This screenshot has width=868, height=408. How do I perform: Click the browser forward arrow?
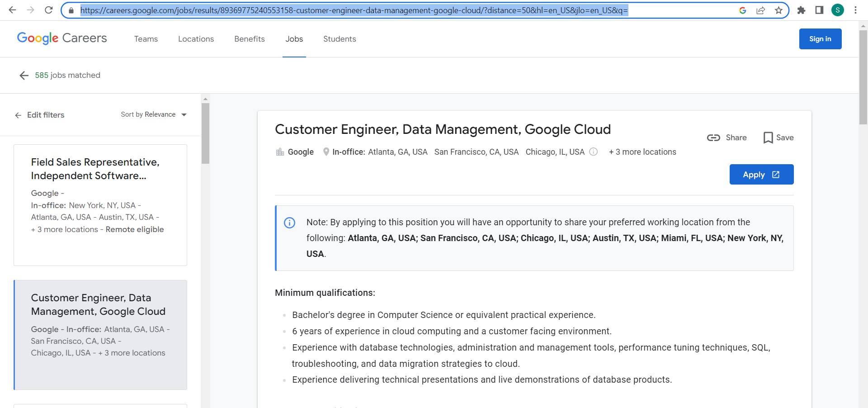(x=30, y=10)
